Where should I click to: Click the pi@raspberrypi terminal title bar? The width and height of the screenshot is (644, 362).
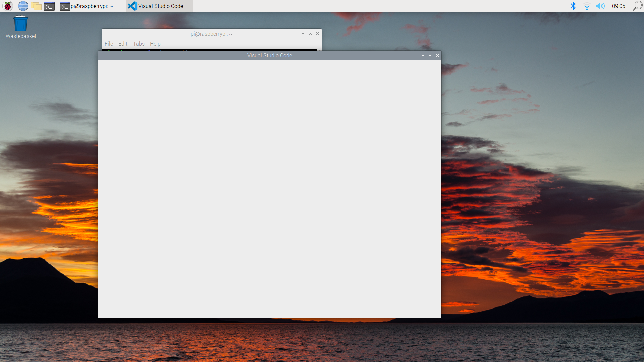(211, 34)
